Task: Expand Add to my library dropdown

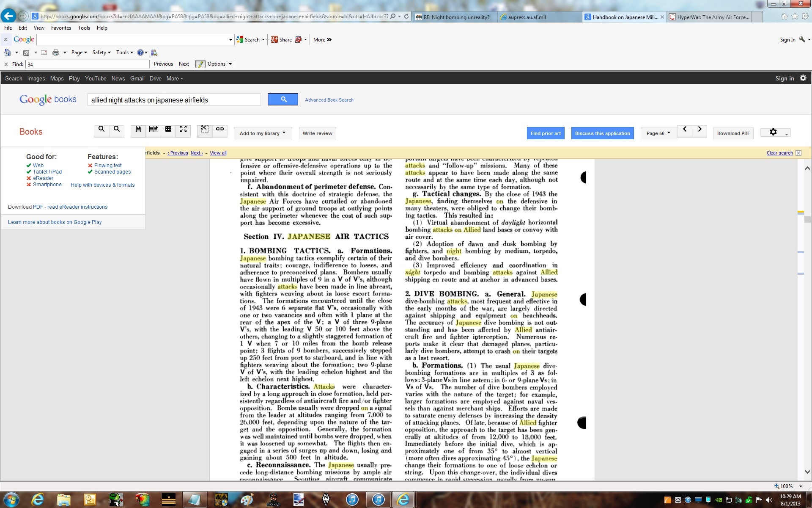Action: 263,133
